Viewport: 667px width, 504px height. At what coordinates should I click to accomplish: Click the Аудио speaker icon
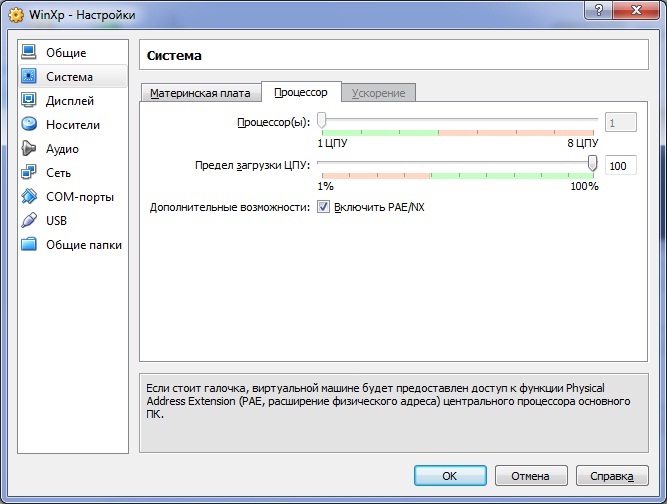pos(29,148)
